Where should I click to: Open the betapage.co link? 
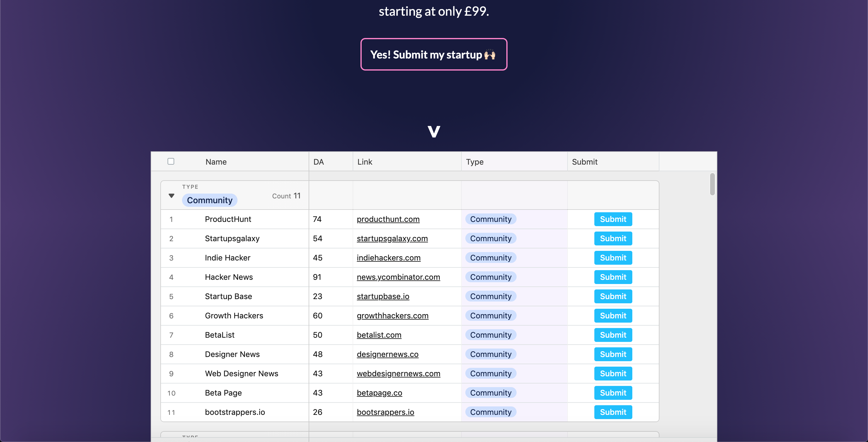pyautogui.click(x=379, y=393)
